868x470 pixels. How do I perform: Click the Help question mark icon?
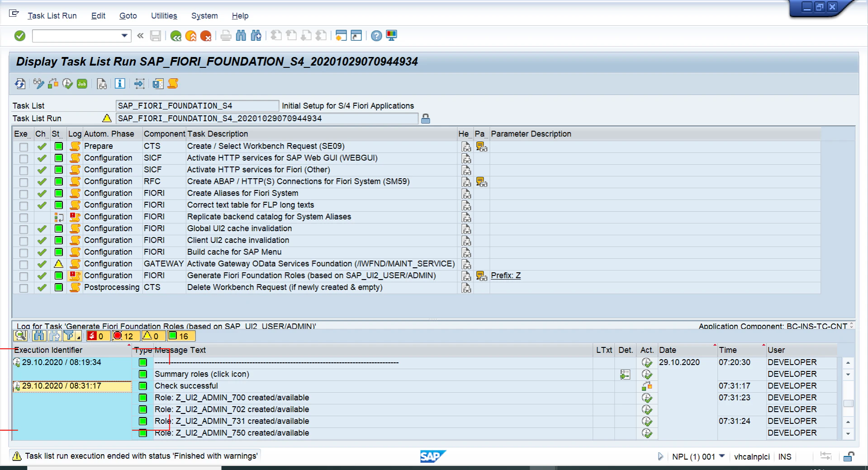[376, 36]
